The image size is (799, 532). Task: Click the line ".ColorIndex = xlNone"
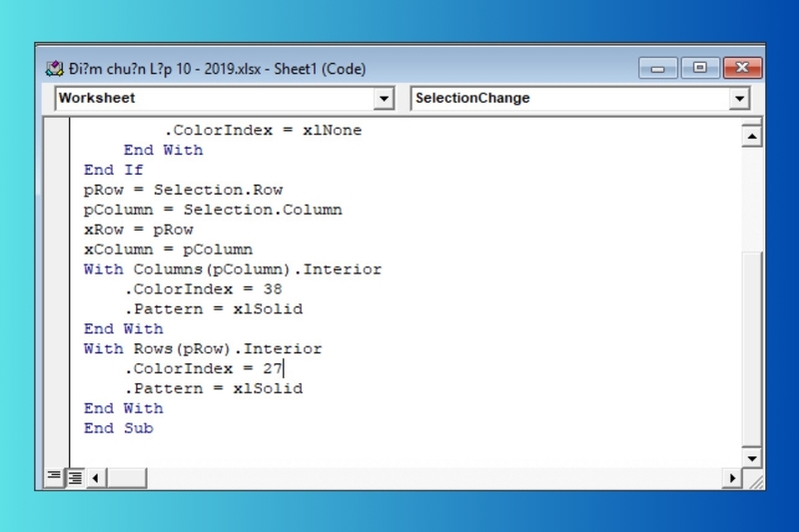click(x=263, y=131)
